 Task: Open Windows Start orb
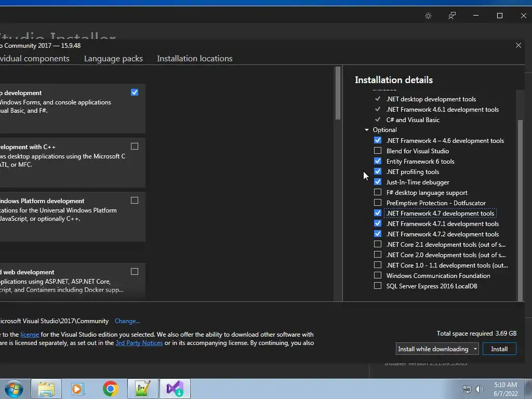(14, 389)
